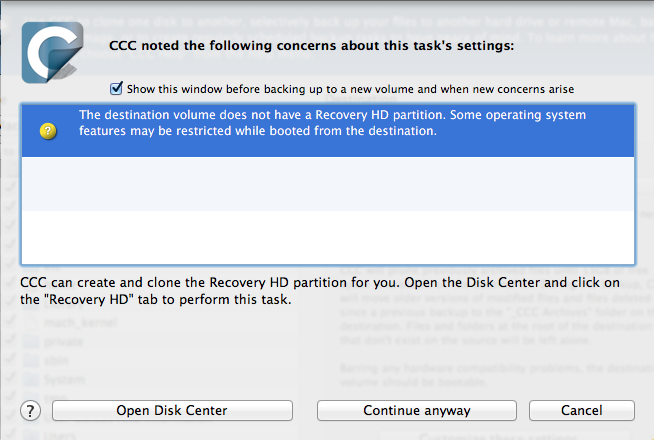
Task: Toggle the checkmark beside the System folder
Action: (x=10, y=378)
